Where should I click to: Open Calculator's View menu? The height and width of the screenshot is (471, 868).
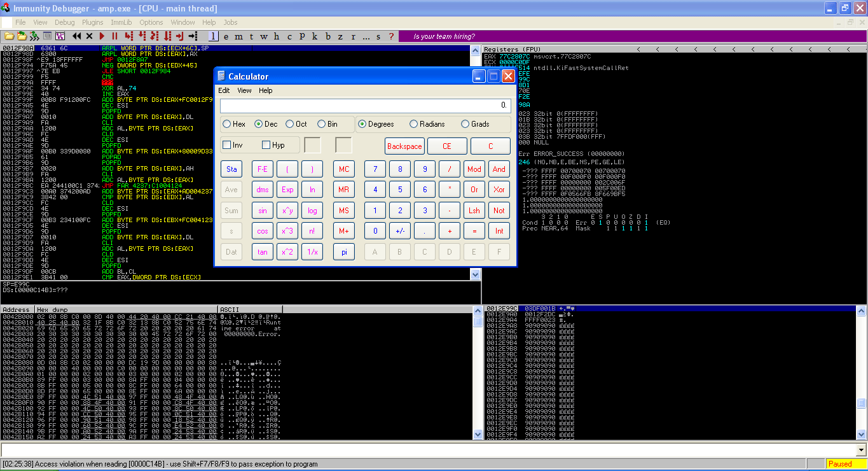tap(244, 90)
